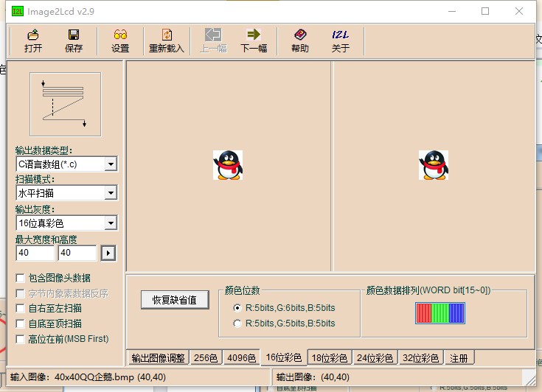542x392 pixels.
Task: Select R:5bits,G:5bits,B:5bits radio option
Action: click(x=237, y=323)
